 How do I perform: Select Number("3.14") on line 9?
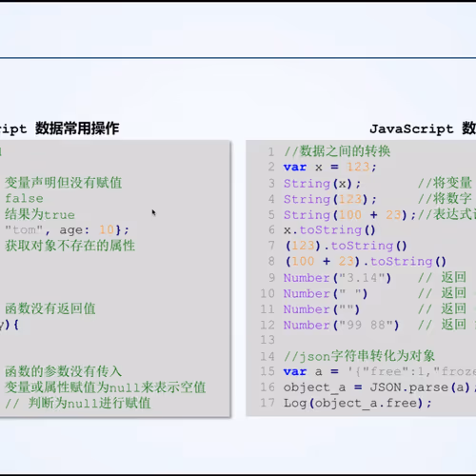click(x=338, y=278)
